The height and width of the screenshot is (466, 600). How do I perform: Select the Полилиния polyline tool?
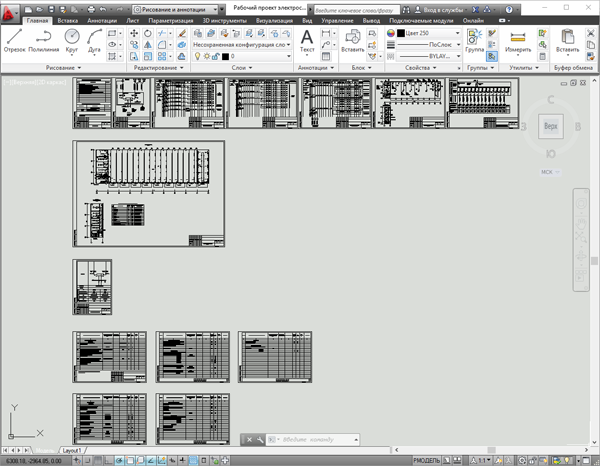44,41
